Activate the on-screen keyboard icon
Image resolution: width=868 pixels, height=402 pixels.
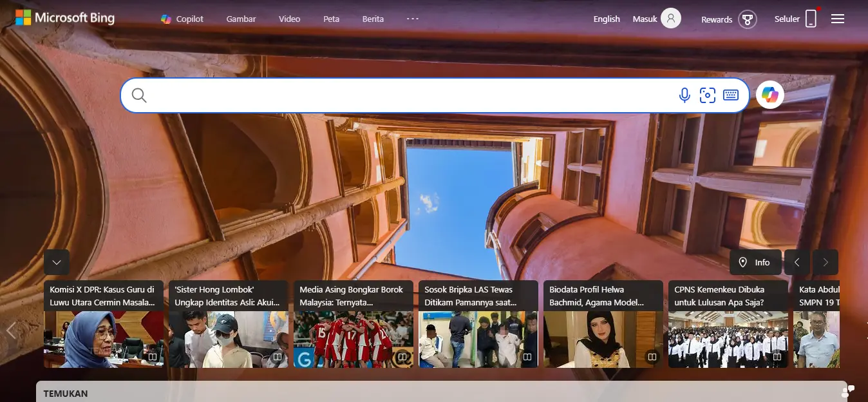pyautogui.click(x=731, y=95)
